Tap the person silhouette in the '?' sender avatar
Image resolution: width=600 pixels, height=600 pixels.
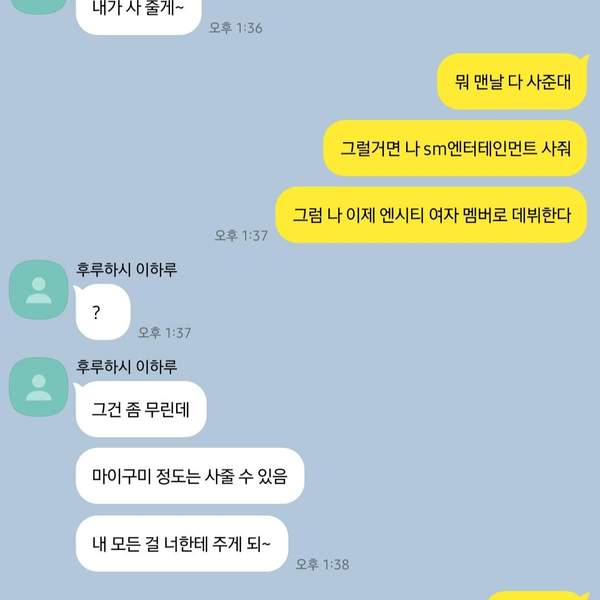pos(39,290)
